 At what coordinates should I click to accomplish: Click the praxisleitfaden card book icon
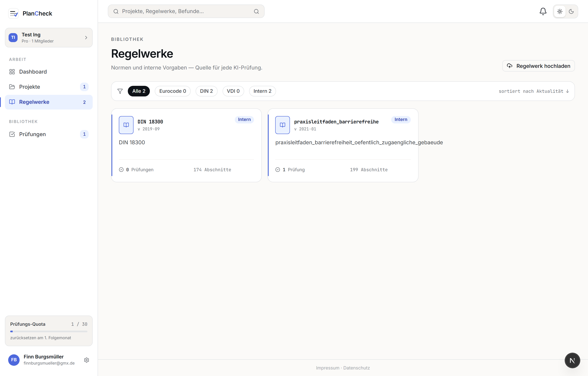click(x=283, y=125)
